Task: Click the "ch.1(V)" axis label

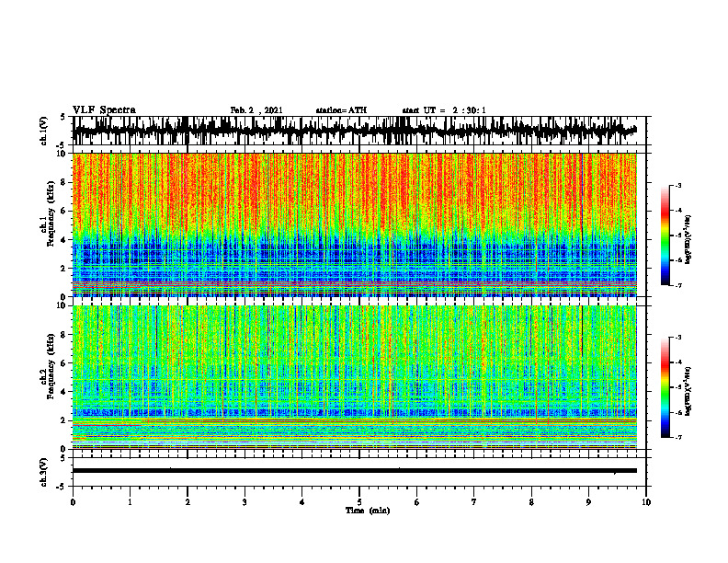Action: (44, 132)
